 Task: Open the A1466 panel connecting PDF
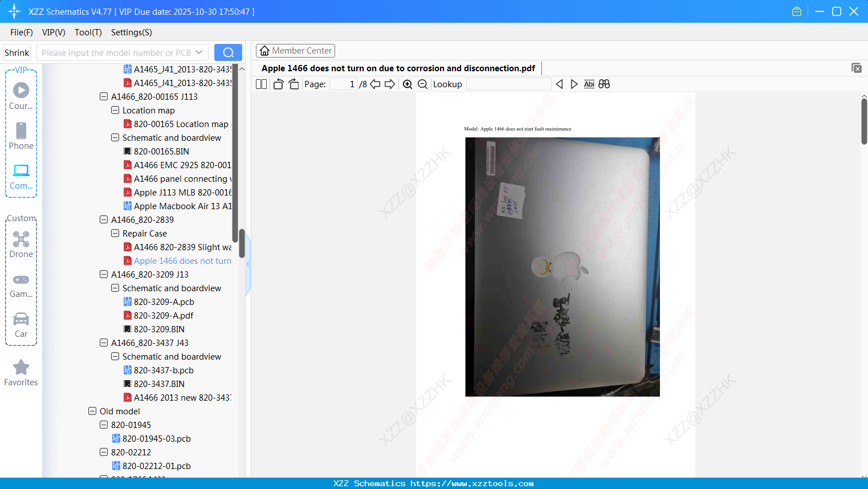click(x=177, y=179)
